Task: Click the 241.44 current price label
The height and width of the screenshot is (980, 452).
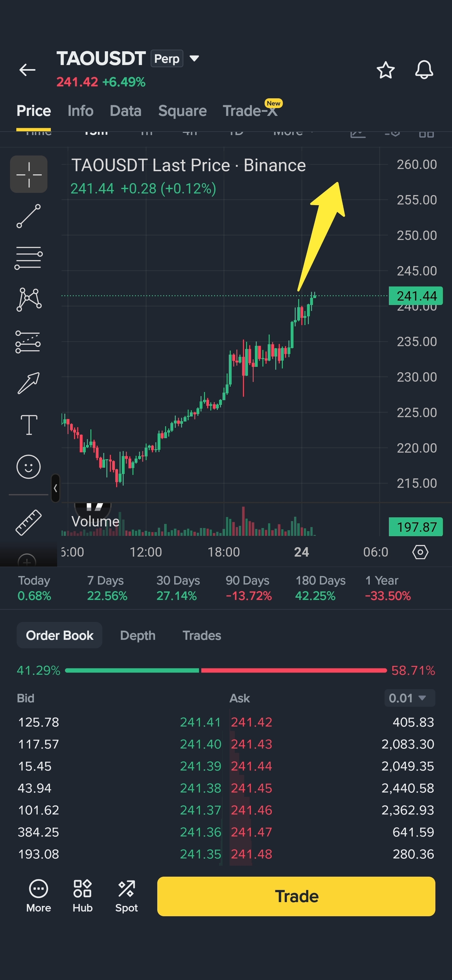Action: point(416,296)
